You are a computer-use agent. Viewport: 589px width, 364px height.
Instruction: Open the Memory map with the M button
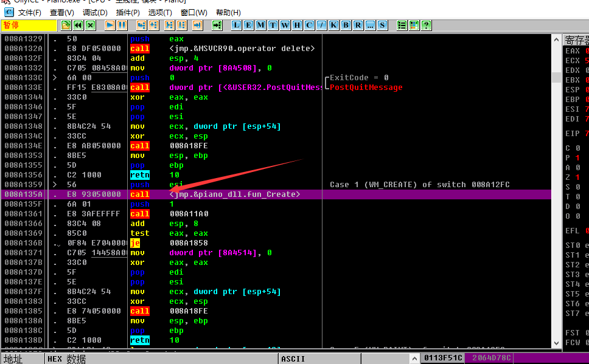point(260,25)
